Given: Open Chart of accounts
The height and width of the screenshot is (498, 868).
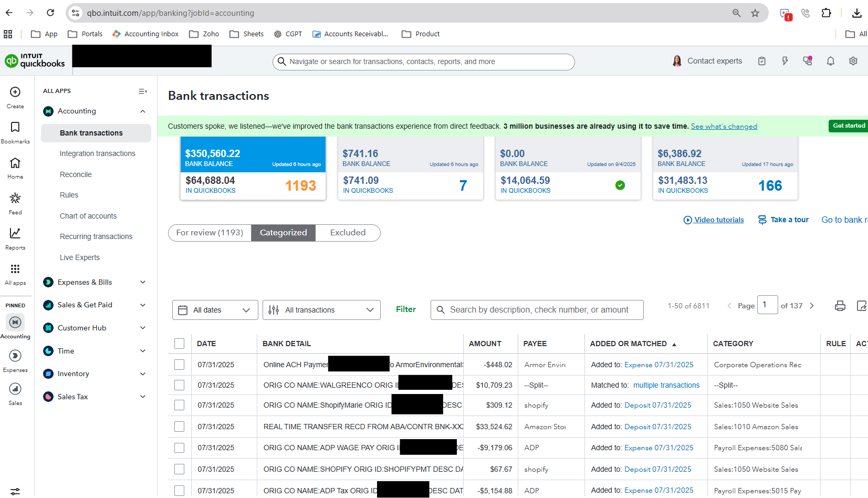Looking at the screenshot, I should 88,216.
